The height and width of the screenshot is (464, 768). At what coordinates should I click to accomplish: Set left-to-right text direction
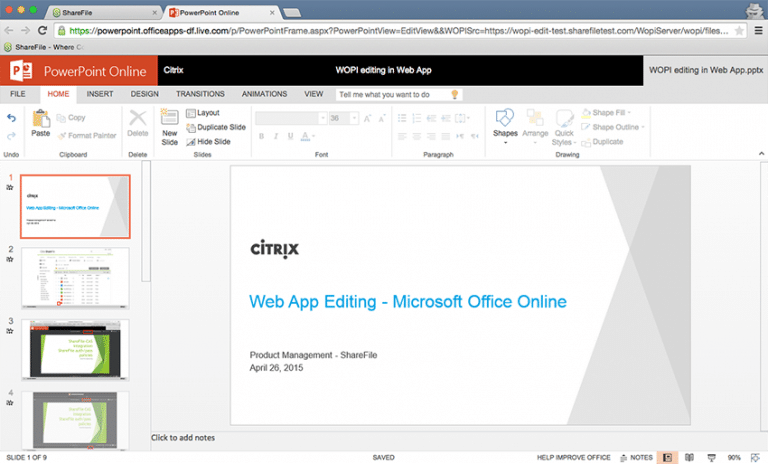[x=460, y=136]
